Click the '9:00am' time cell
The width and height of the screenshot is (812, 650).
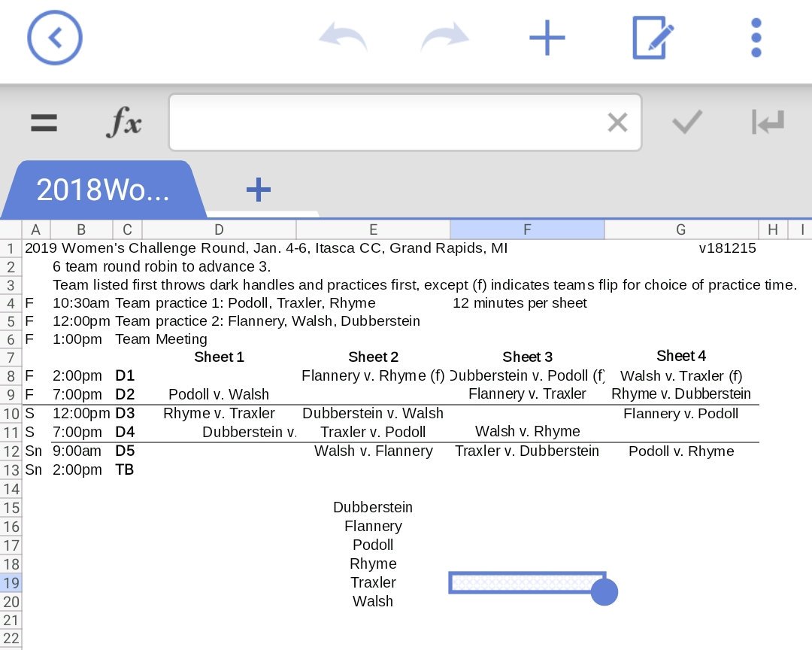click(x=77, y=451)
